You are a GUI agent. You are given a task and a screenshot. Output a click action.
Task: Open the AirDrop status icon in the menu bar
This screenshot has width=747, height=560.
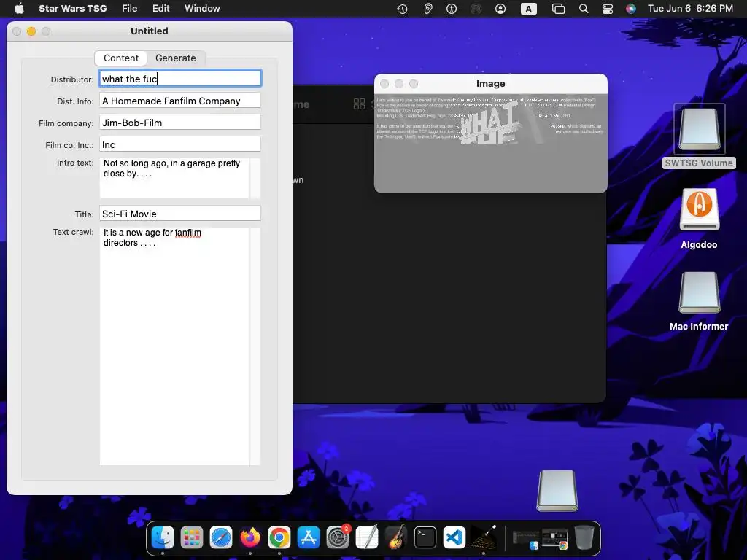(476, 9)
